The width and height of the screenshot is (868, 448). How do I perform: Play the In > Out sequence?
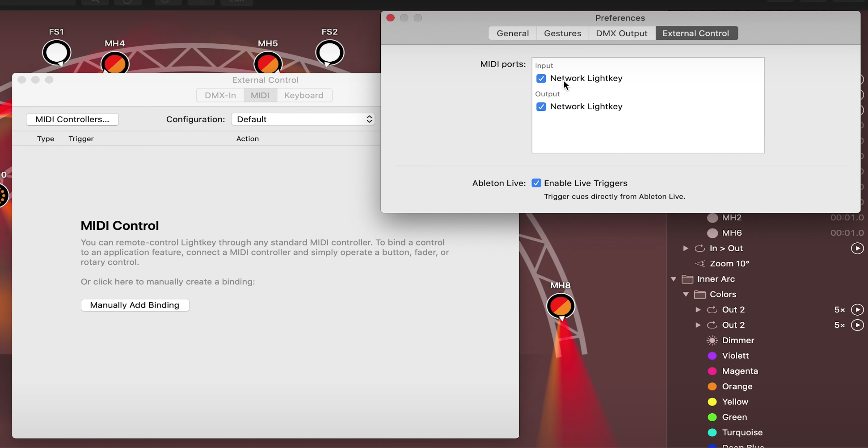pyautogui.click(x=857, y=248)
